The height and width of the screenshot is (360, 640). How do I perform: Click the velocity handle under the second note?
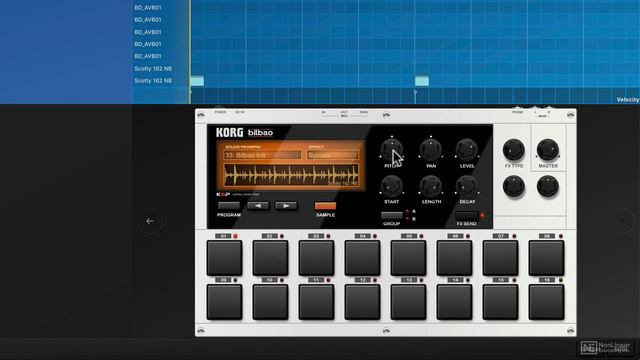(415, 92)
